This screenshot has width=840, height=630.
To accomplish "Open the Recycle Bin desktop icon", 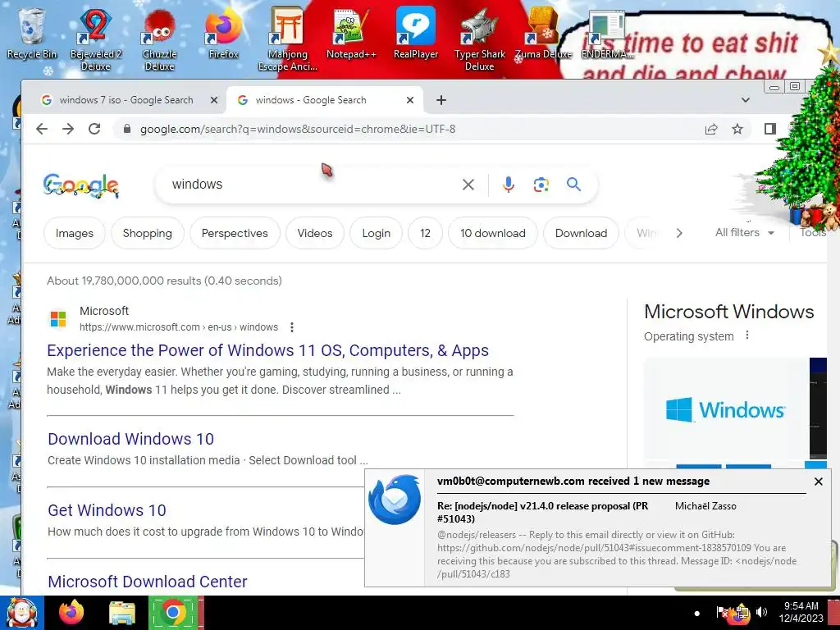I will [31, 32].
